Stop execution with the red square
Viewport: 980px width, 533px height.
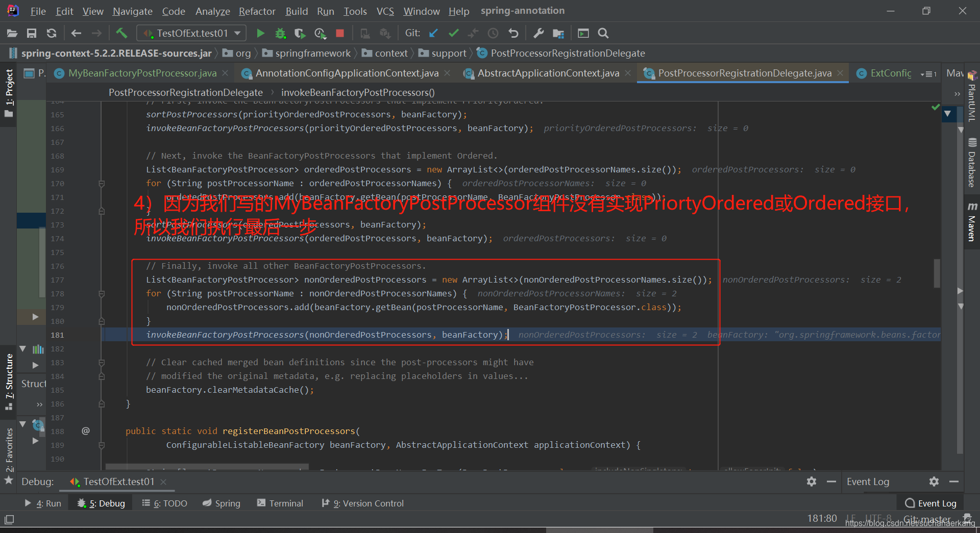pos(340,33)
